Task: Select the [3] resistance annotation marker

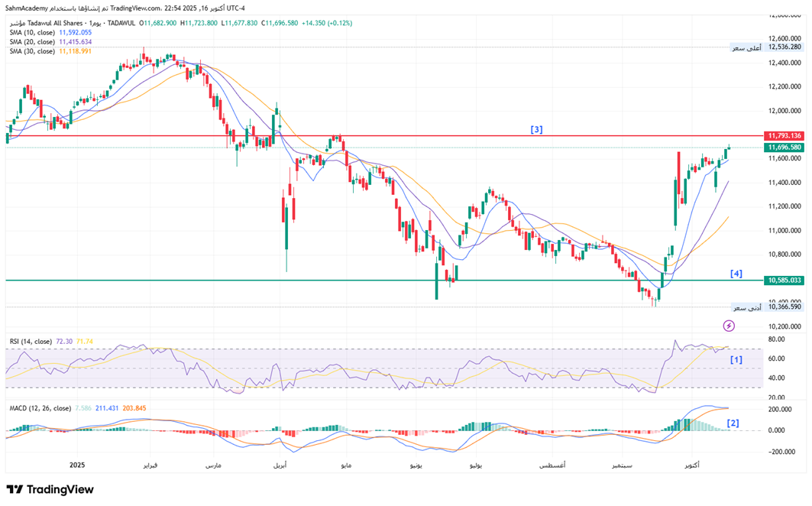Action: [536, 130]
